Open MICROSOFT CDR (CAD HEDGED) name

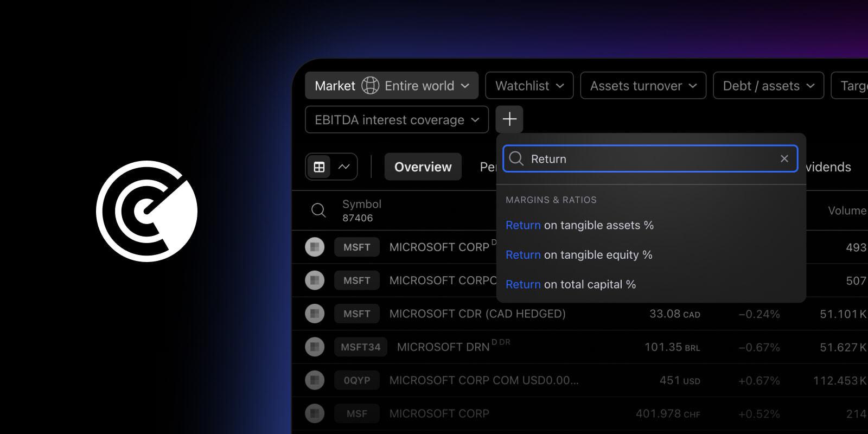click(x=477, y=314)
